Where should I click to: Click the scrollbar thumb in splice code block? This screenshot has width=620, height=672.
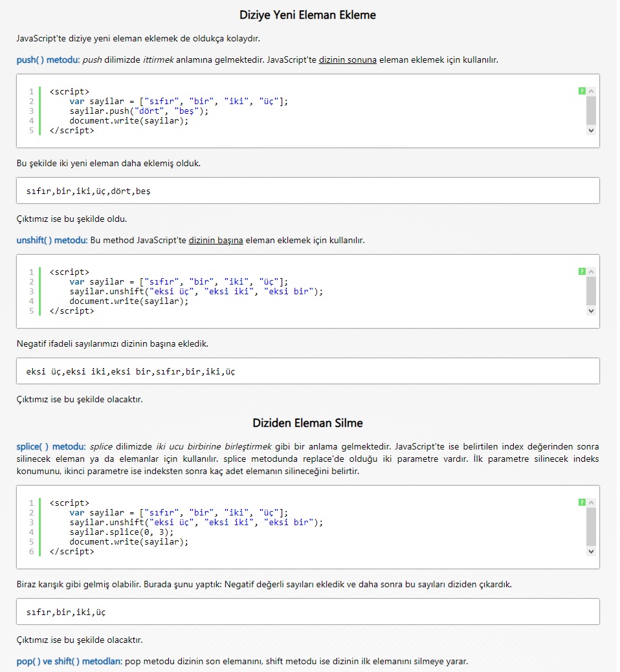click(x=592, y=526)
